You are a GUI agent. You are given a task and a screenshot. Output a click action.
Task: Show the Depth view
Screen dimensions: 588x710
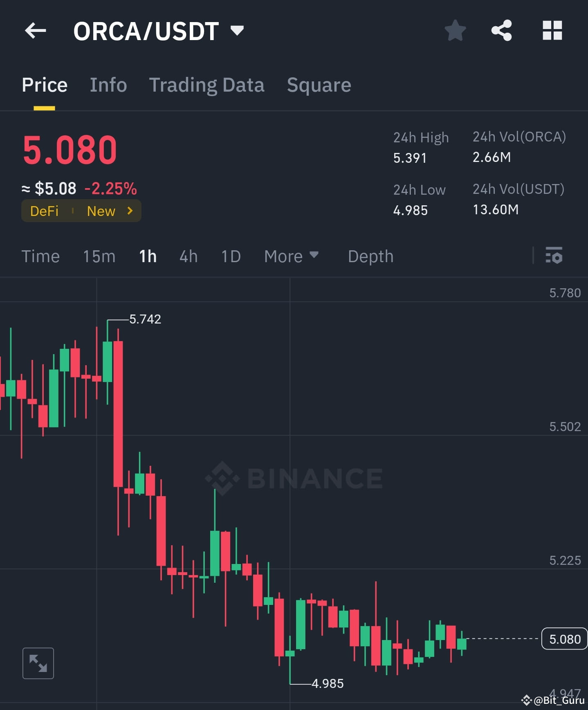pyautogui.click(x=370, y=256)
